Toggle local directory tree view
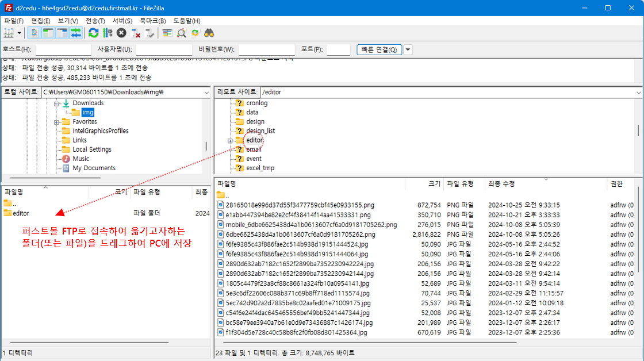644x361 pixels. tap(48, 33)
